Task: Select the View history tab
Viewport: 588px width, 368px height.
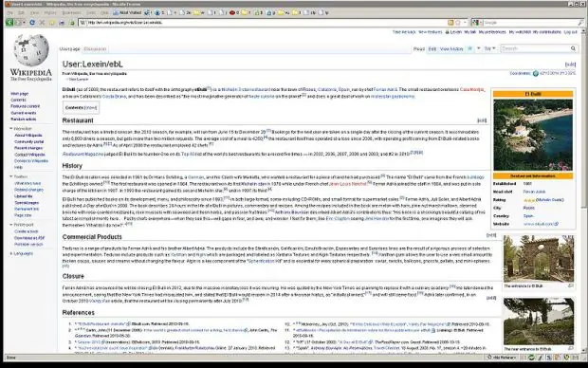Action: (x=451, y=48)
